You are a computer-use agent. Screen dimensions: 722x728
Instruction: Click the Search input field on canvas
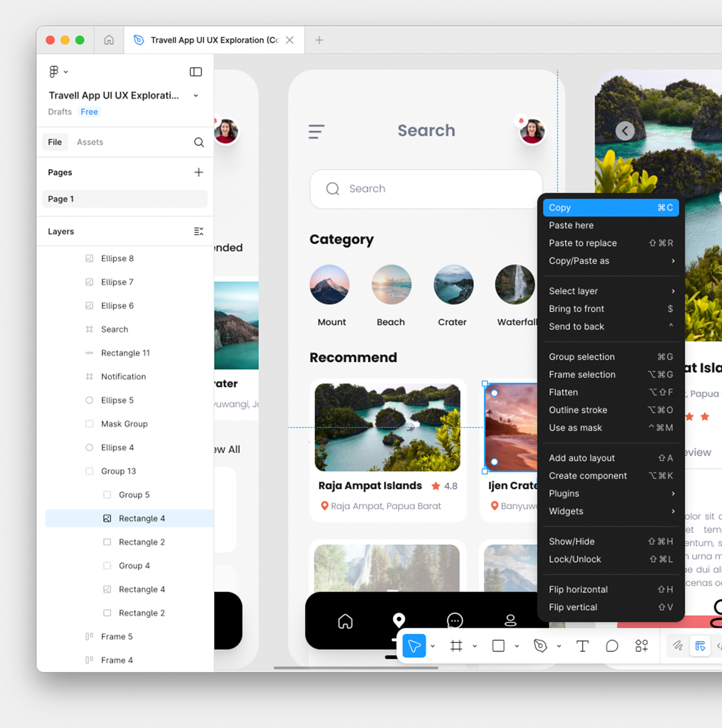coord(426,189)
